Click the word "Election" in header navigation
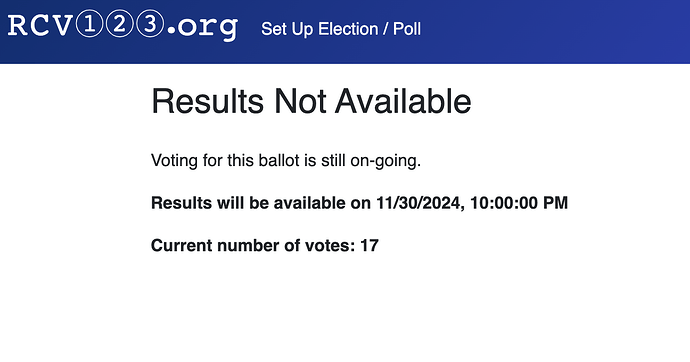690x362 pixels. click(348, 29)
